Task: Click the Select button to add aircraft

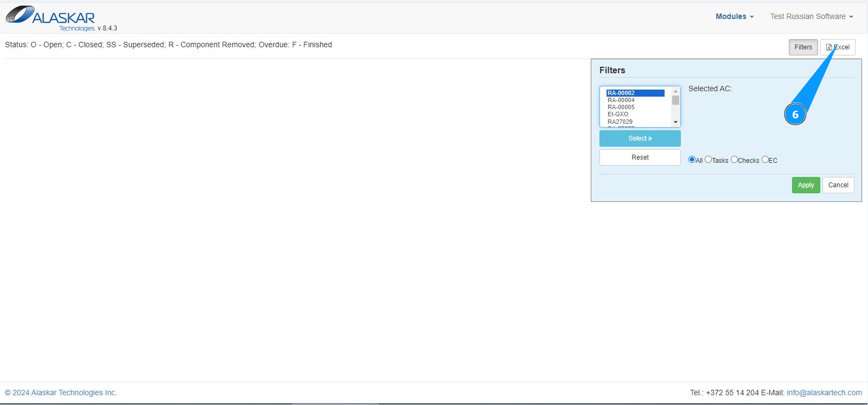Action: pos(640,138)
